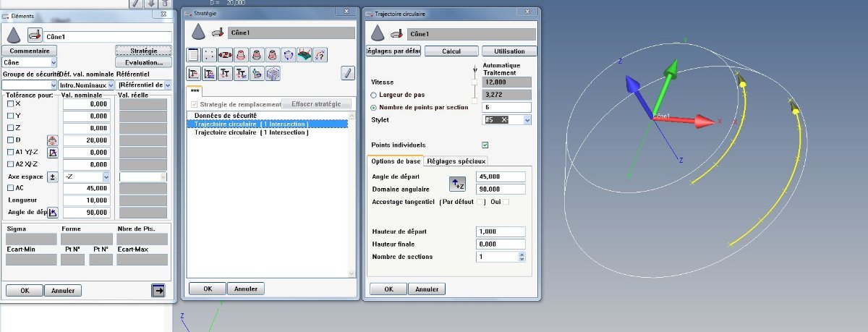
Task: Click the question mark icon in Stratégie toolbar
Action: (x=321, y=54)
